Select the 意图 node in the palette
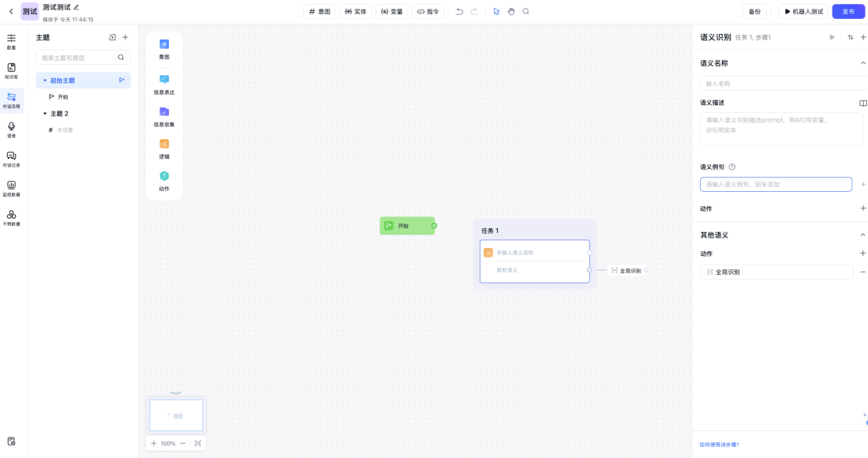This screenshot has width=868, height=458. pyautogui.click(x=164, y=49)
